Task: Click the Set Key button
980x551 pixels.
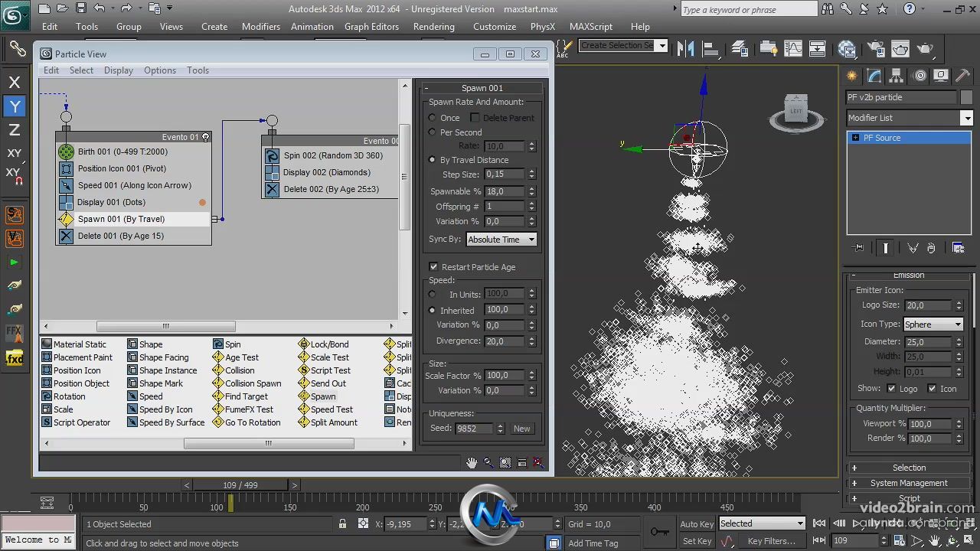Action: click(x=697, y=541)
